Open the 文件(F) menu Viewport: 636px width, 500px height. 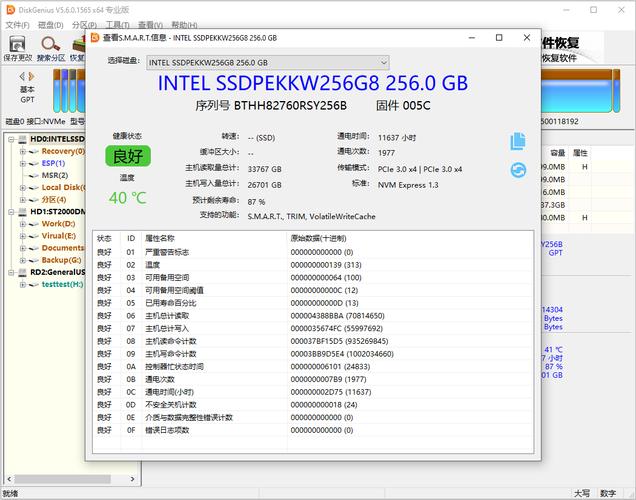point(16,24)
